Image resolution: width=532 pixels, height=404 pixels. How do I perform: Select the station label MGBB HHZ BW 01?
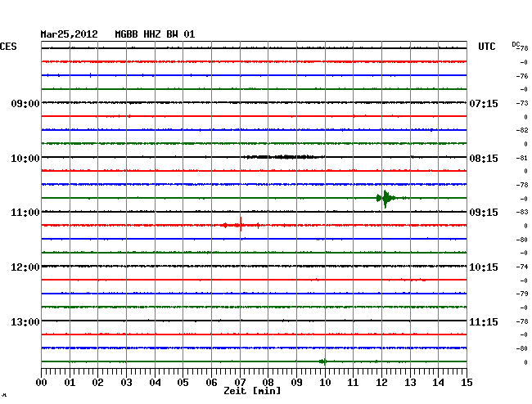pyautogui.click(x=155, y=34)
